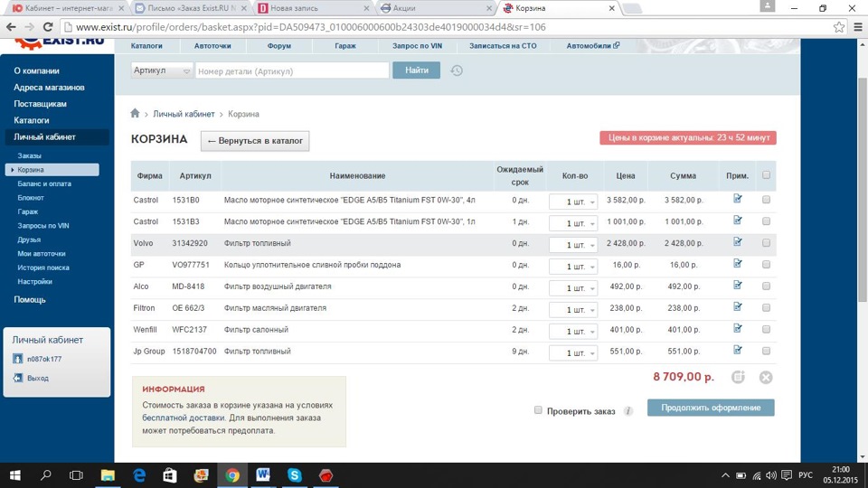Open note icon for Jp Group 1518704700 row
Screen dimensions: 868x488
[x=738, y=349]
